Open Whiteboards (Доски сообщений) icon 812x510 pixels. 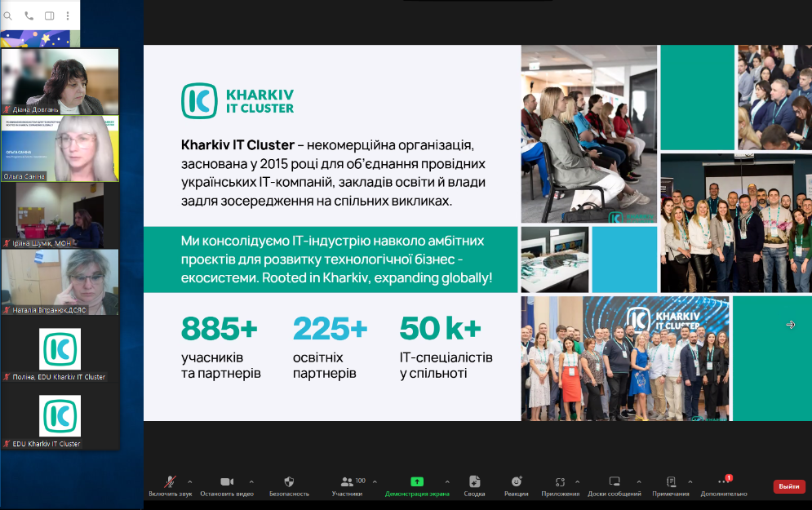coord(615,482)
